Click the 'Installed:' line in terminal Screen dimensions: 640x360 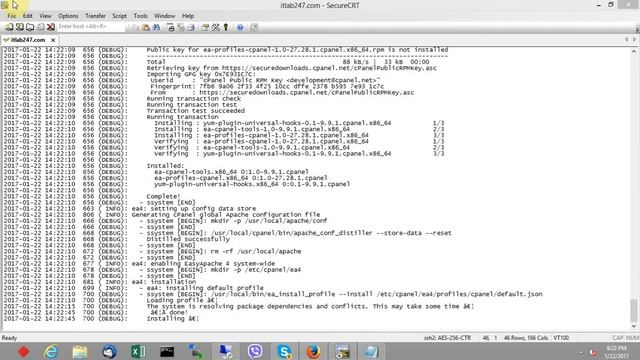(x=165, y=166)
